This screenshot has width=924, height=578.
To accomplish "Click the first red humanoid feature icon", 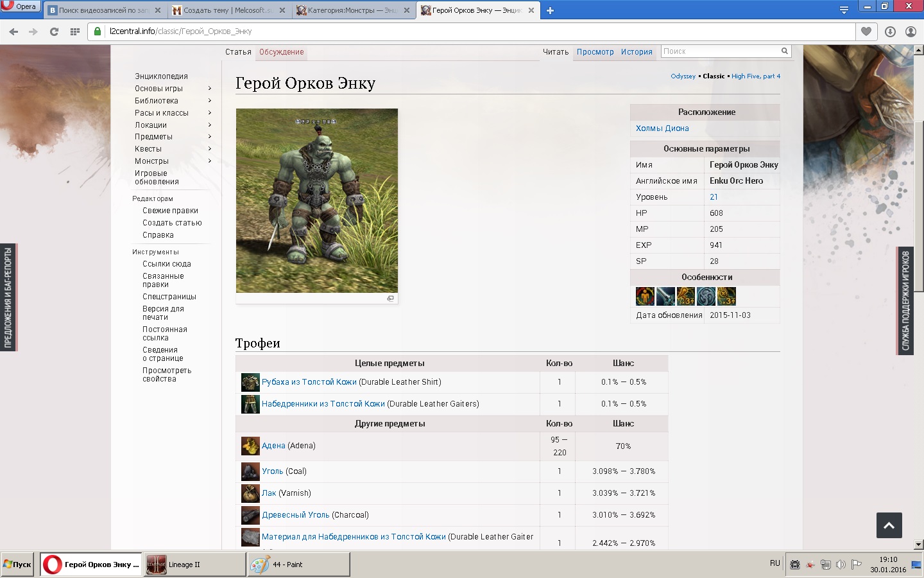I will pos(645,296).
